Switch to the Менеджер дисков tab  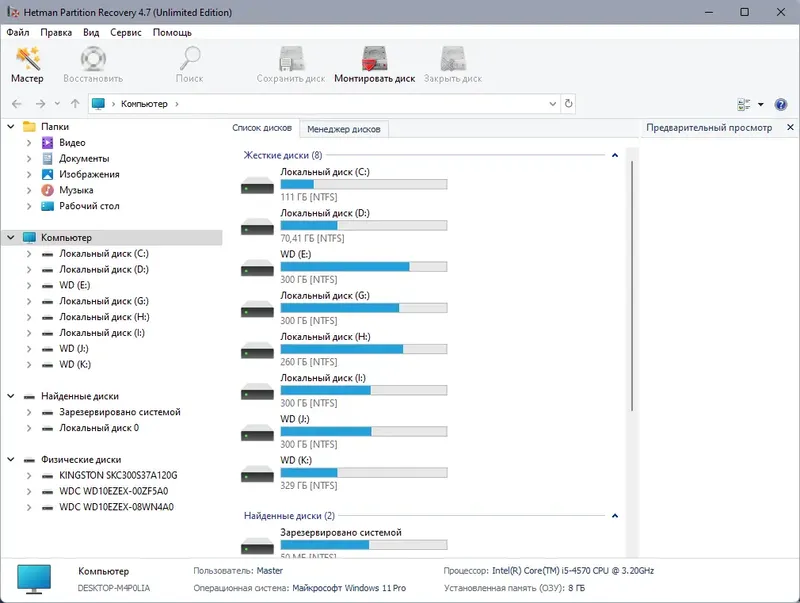pyautogui.click(x=344, y=129)
